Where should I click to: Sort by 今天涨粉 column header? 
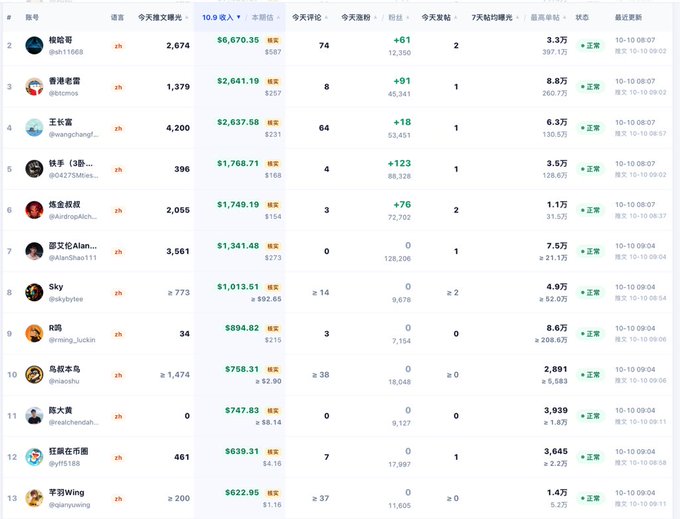point(359,17)
